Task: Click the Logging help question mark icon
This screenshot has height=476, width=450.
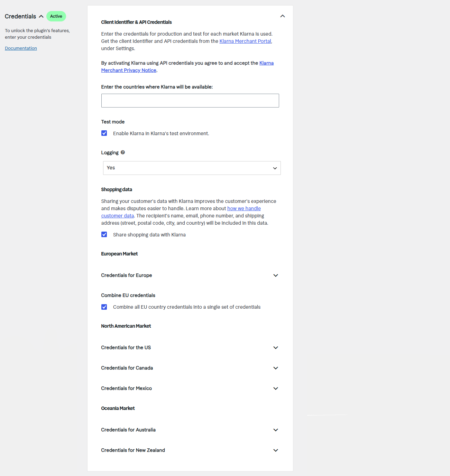Action: click(x=123, y=152)
